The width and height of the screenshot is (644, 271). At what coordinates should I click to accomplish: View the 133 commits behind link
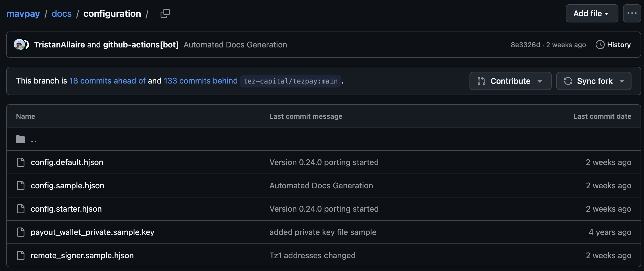coord(200,81)
